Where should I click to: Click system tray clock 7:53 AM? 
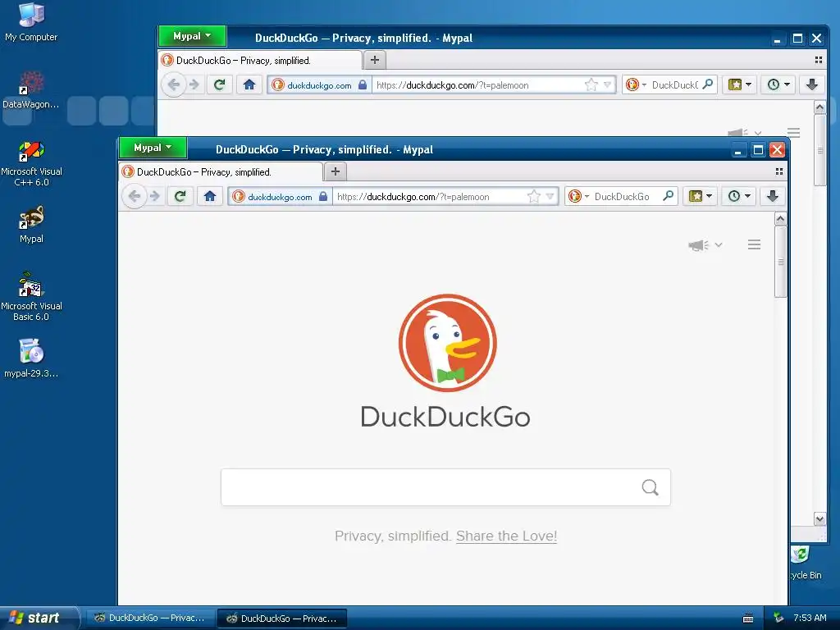810,618
